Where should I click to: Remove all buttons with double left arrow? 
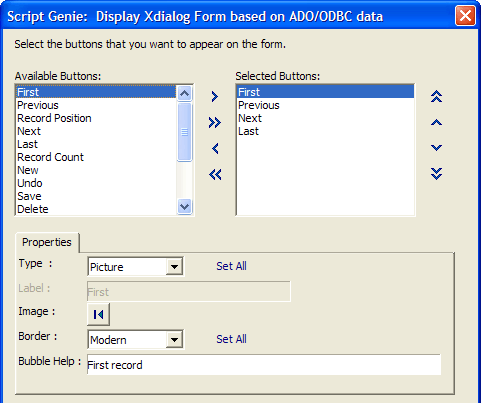click(215, 174)
